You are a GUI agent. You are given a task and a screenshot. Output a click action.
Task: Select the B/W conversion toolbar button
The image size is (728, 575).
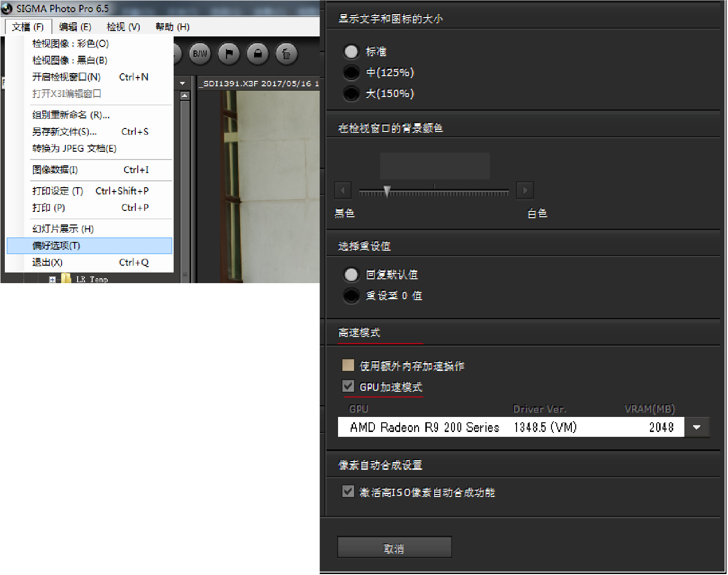(199, 54)
